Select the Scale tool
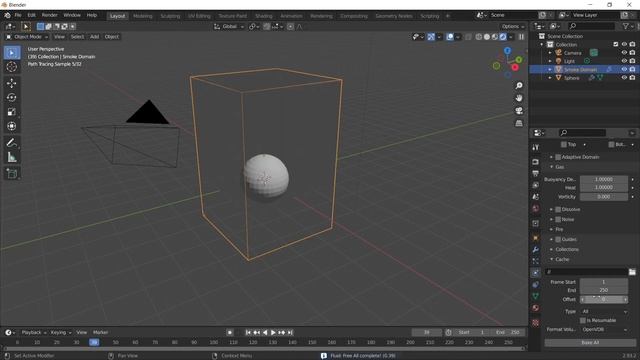This screenshot has height=360, width=640. 12,112
